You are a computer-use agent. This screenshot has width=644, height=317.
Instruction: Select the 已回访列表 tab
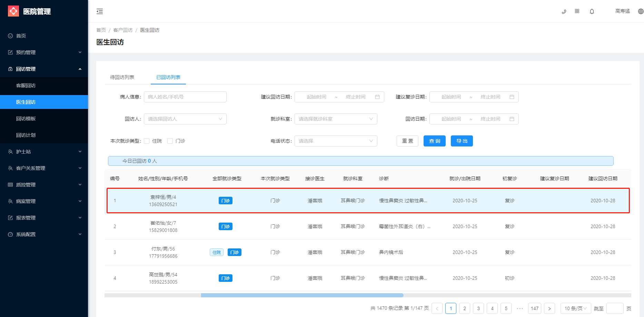(x=168, y=77)
